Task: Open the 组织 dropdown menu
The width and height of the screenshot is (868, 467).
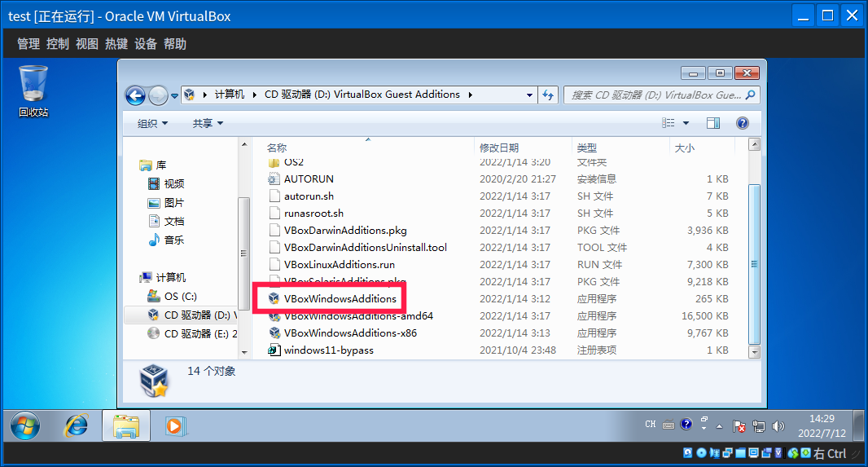Action: click(152, 123)
